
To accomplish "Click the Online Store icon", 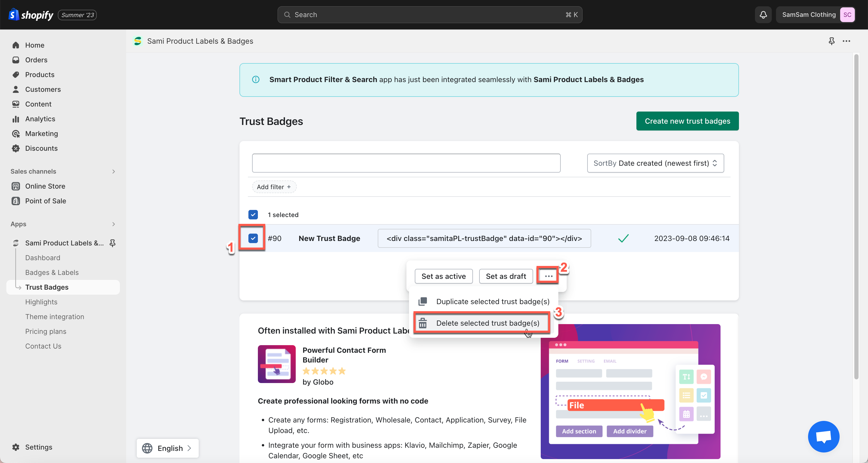I will pos(16,186).
